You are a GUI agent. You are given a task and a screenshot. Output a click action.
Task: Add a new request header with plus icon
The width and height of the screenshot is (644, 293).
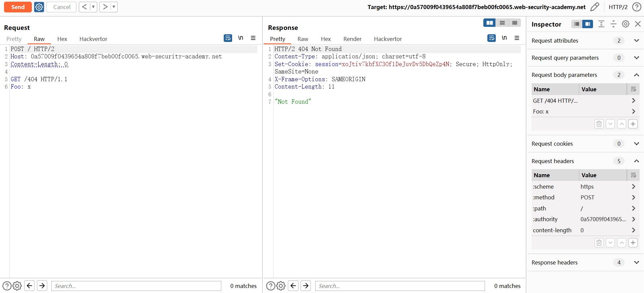click(633, 243)
